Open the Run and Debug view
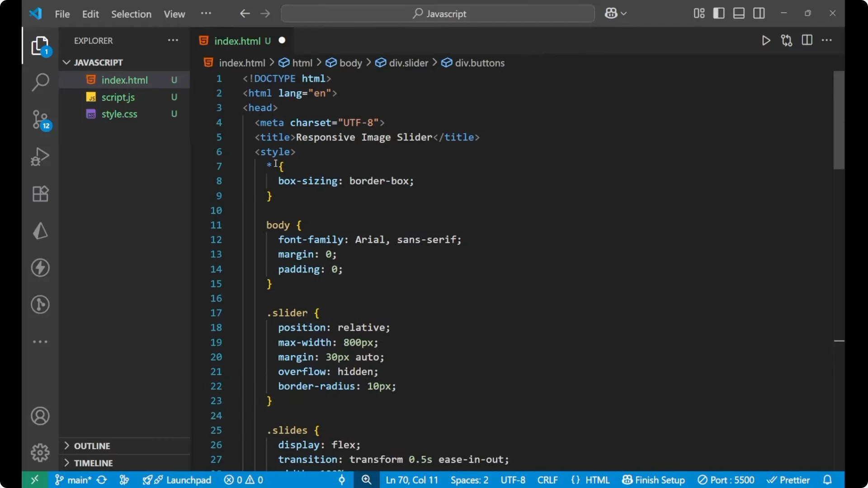Screen dimensions: 868x488 pyautogui.click(x=40, y=156)
